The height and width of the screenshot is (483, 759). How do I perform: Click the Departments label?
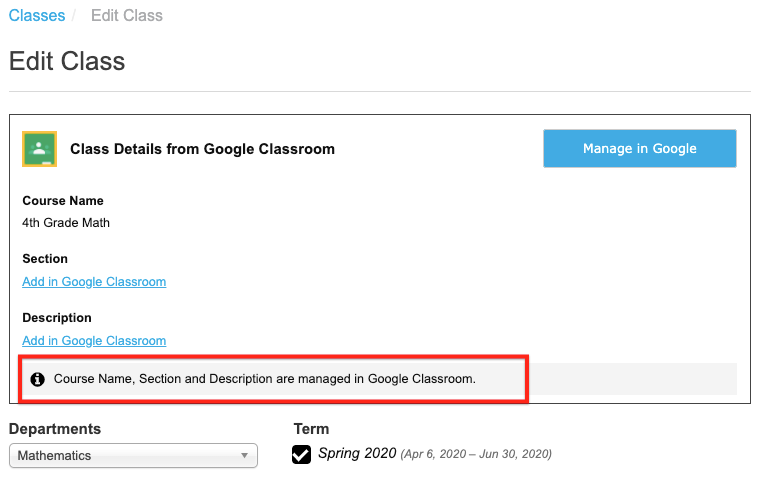point(55,429)
